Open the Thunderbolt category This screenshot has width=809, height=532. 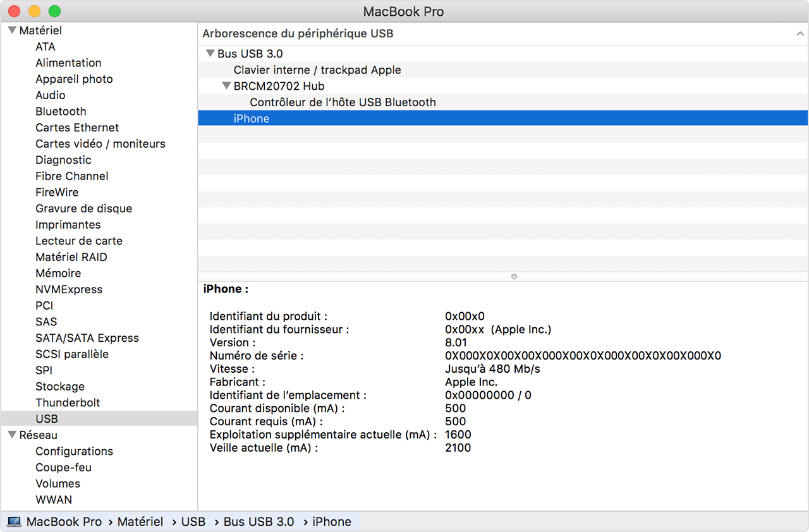pos(68,402)
